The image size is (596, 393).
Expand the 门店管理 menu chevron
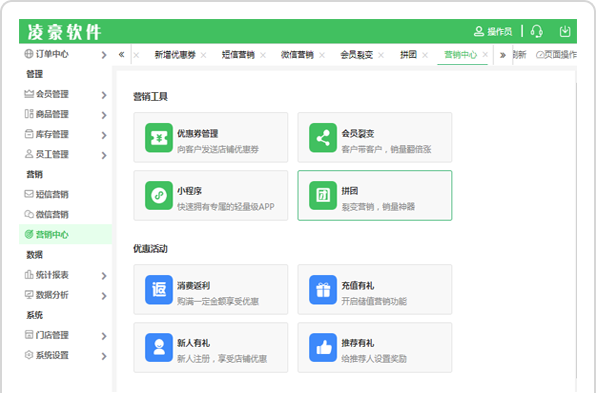coord(104,336)
